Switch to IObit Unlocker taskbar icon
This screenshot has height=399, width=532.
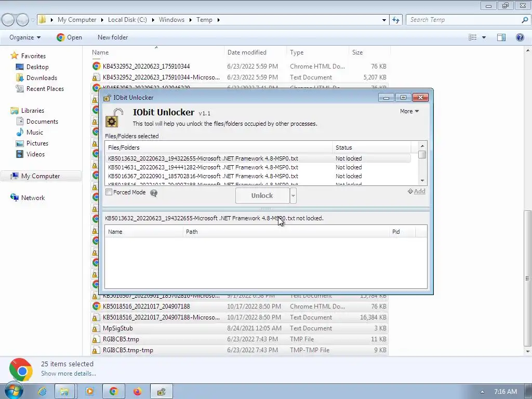(x=161, y=392)
